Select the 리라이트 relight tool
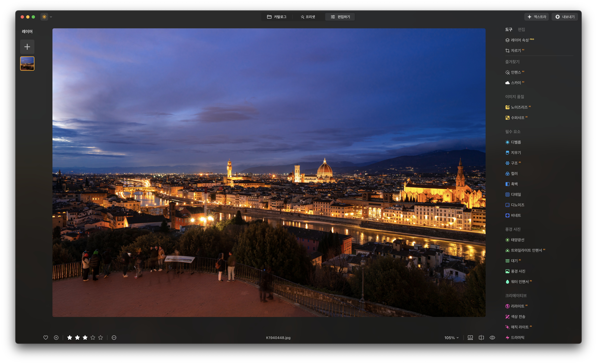Screen dimensions: 597x364 [517, 306]
